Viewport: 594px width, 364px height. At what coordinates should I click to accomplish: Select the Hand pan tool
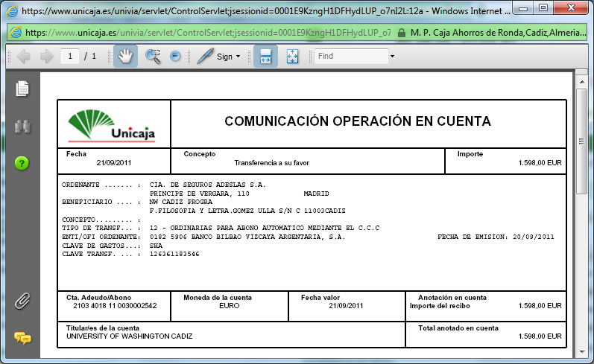[x=125, y=57]
